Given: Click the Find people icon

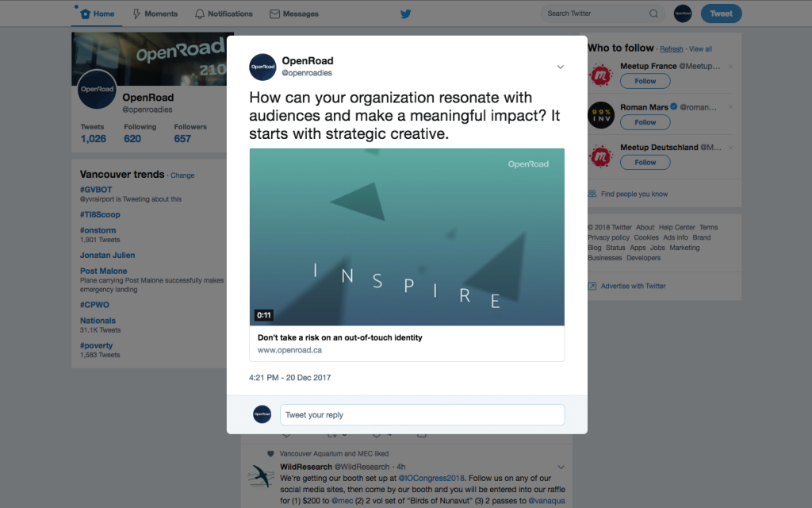Looking at the screenshot, I should tap(592, 194).
